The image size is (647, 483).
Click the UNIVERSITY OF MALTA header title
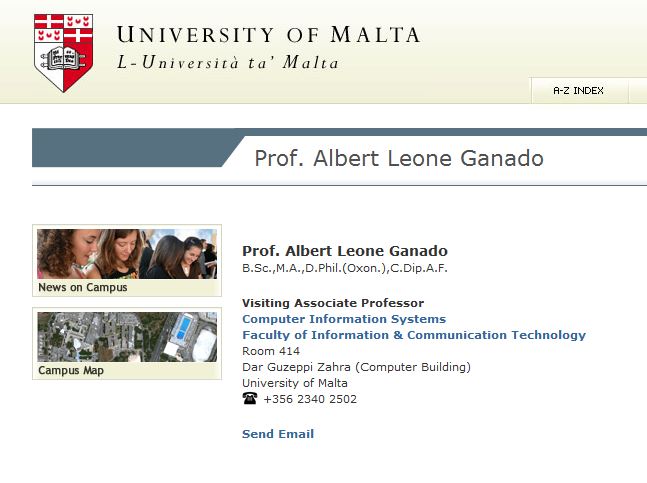click(268, 35)
